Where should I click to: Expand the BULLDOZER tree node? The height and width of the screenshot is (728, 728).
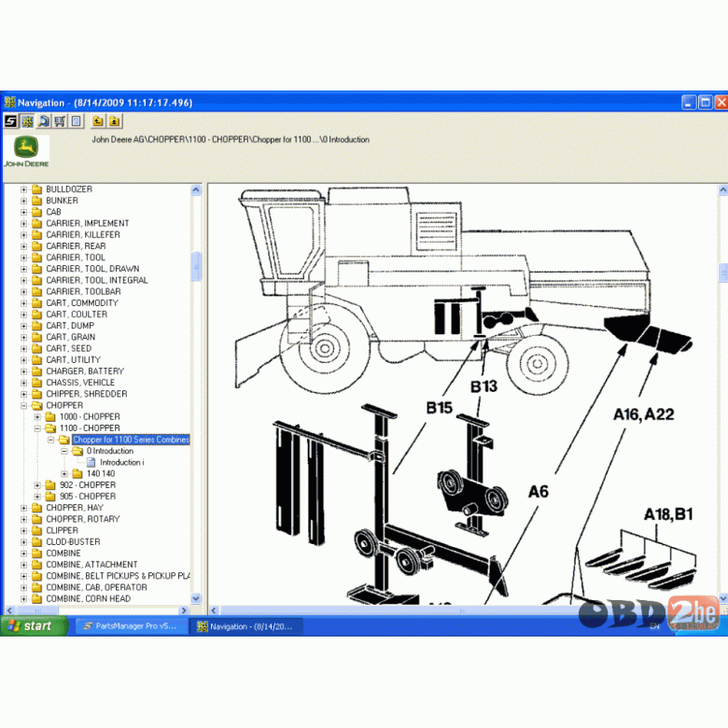click(x=23, y=189)
